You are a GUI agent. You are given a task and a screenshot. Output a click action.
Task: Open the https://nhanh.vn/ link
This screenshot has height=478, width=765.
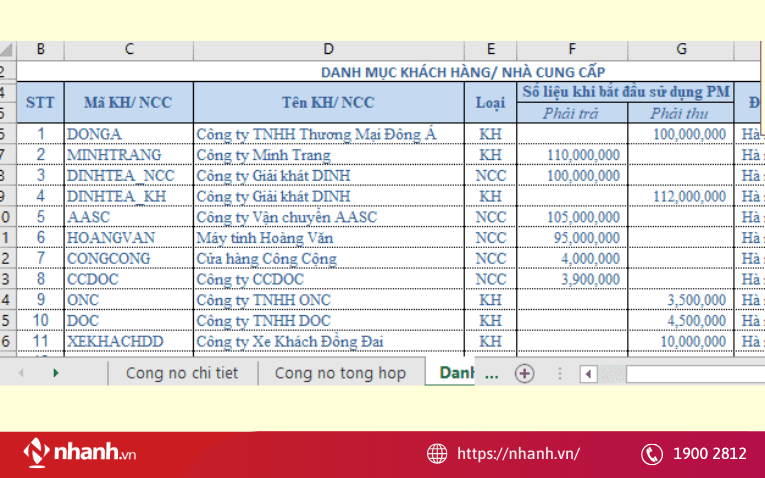pos(518,454)
